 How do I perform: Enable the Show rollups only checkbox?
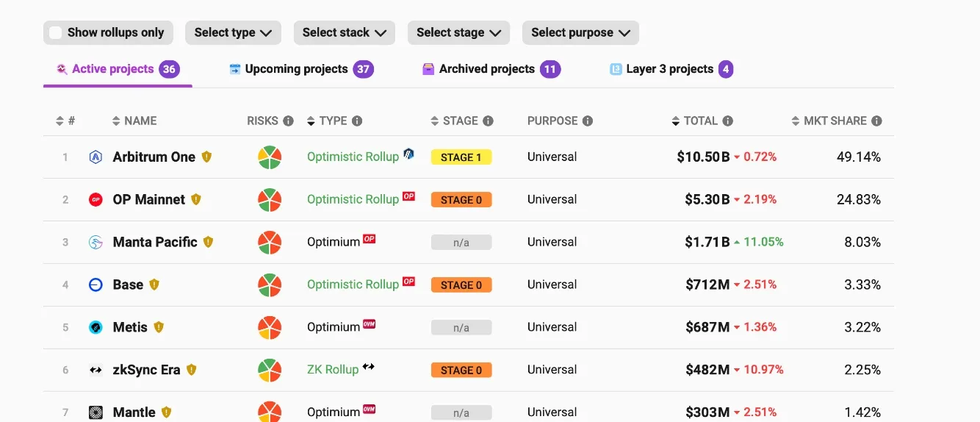click(56, 32)
